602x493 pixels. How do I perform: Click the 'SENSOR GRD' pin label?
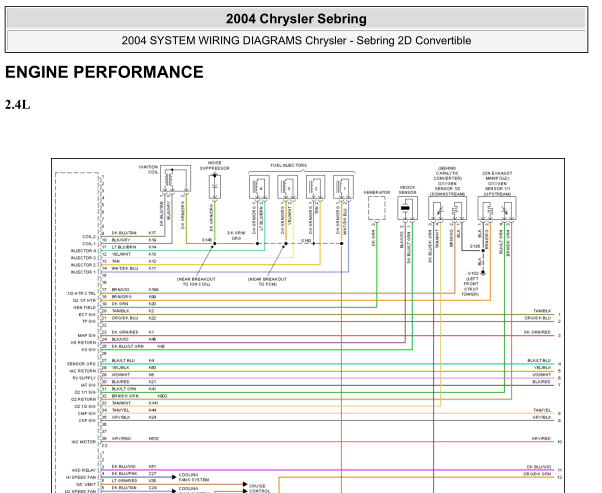click(x=81, y=364)
